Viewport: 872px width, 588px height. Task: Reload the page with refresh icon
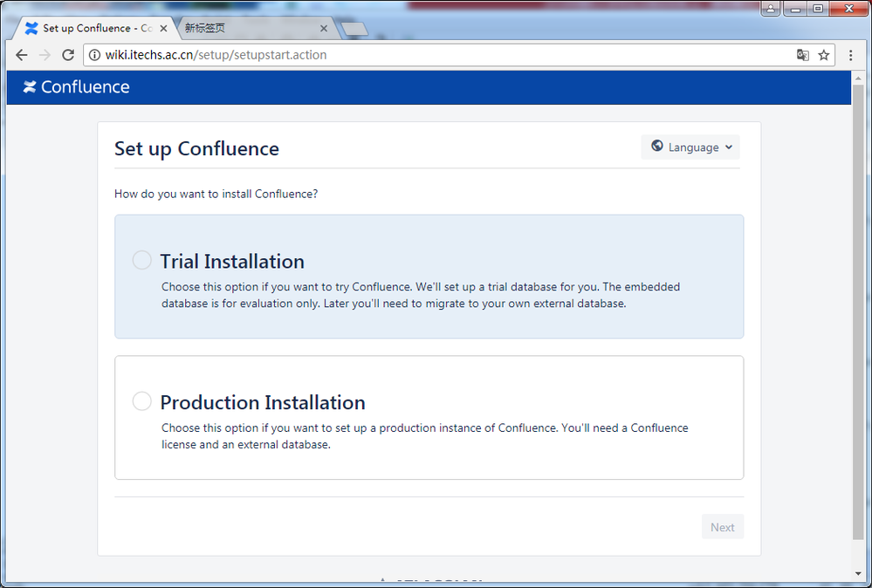click(x=68, y=55)
